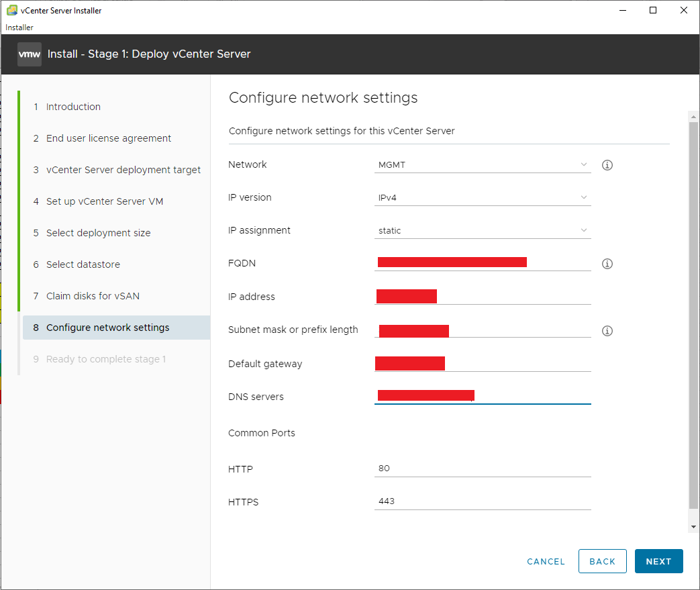The width and height of the screenshot is (700, 590).
Task: Cancel the installer wizard
Action: pyautogui.click(x=546, y=561)
